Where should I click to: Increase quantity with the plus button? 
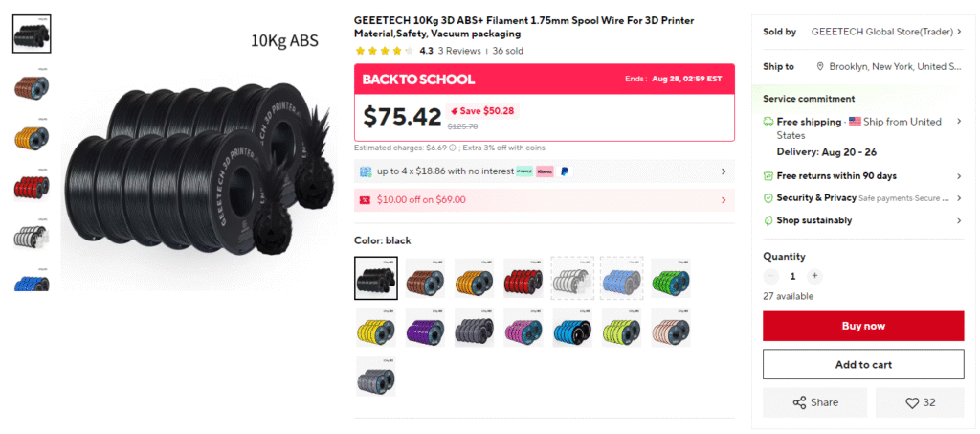(x=813, y=276)
